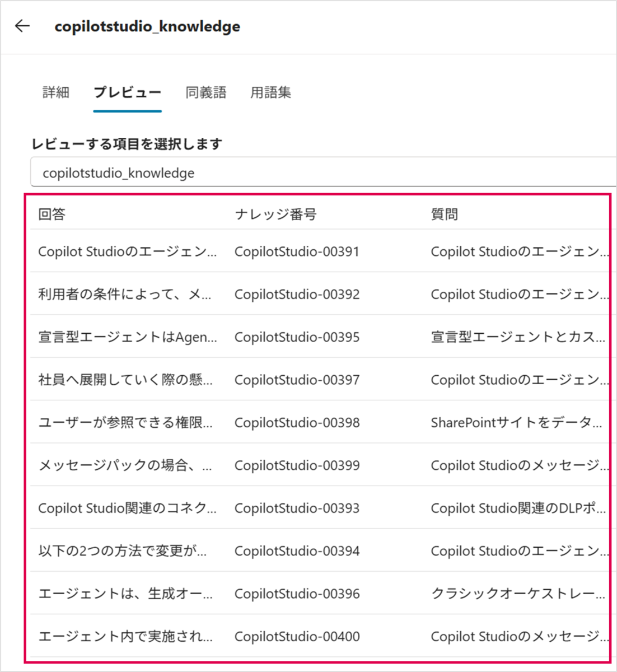
Task: Click answer starting 利用者の条件によって
Action: (x=125, y=294)
